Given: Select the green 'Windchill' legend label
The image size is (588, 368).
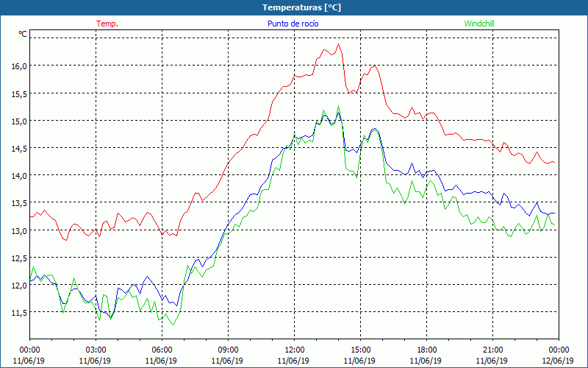Looking at the screenshot, I should coord(479,24).
